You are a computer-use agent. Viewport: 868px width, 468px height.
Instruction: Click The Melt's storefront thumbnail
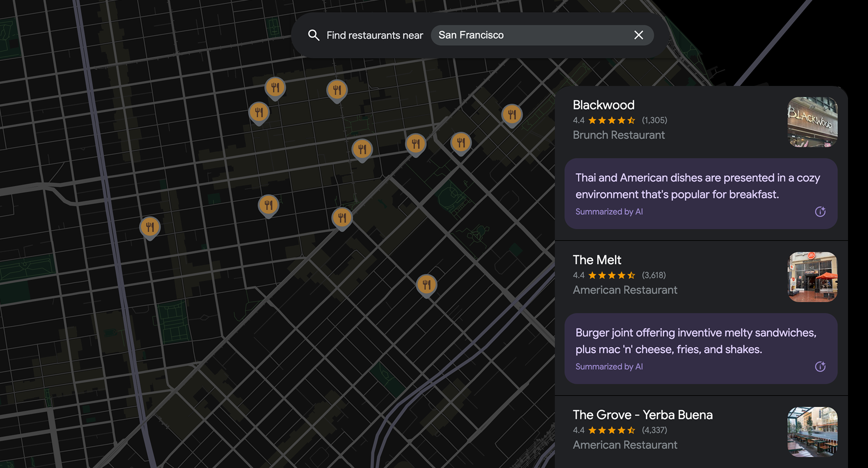click(812, 277)
